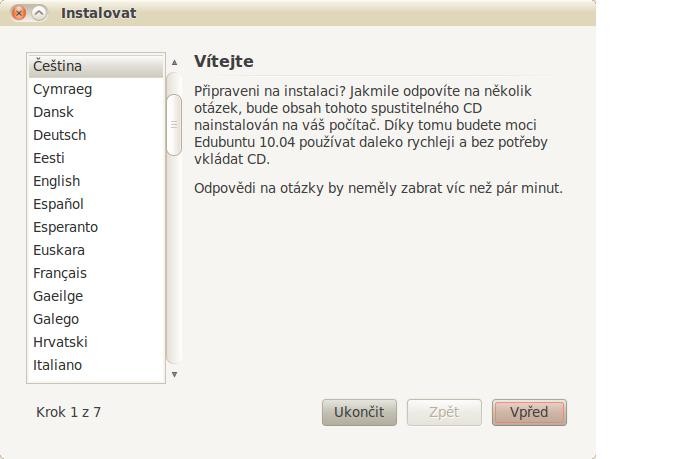Viewport: 683px width, 459px height.
Task: Click the language list scrollbar handle
Action: coord(174,124)
